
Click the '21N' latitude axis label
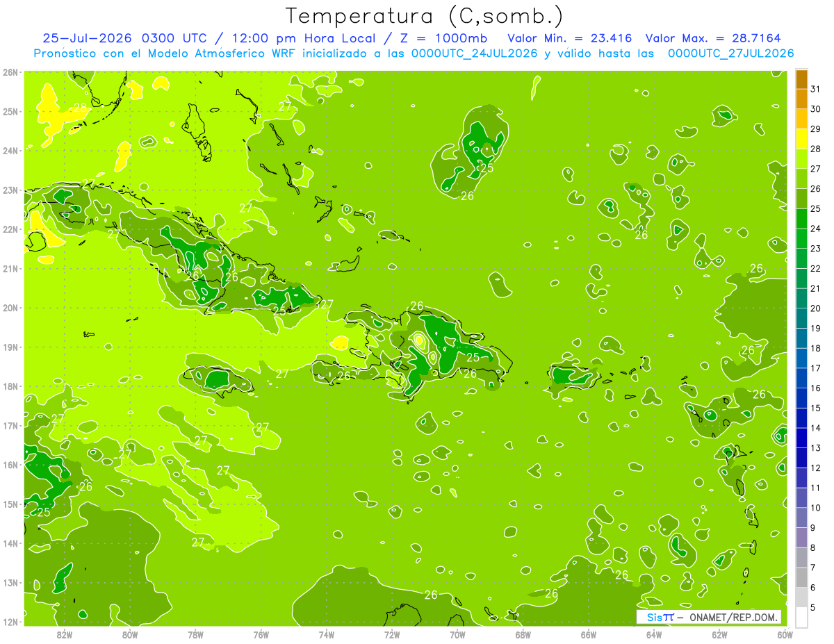point(10,268)
